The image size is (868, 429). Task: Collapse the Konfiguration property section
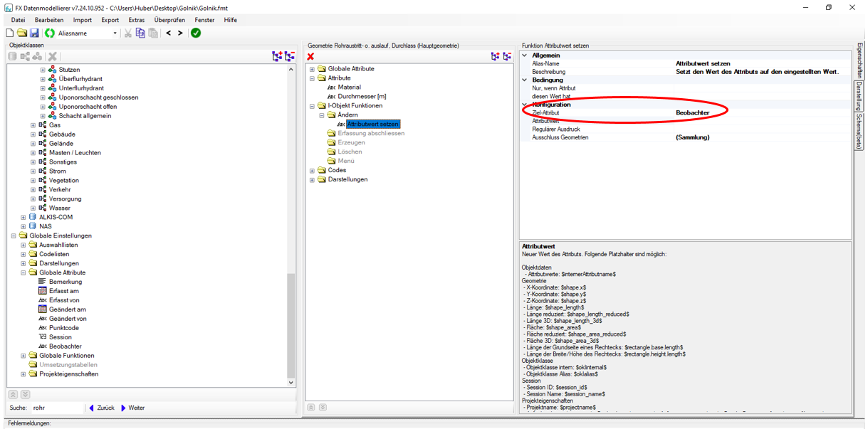tap(525, 105)
